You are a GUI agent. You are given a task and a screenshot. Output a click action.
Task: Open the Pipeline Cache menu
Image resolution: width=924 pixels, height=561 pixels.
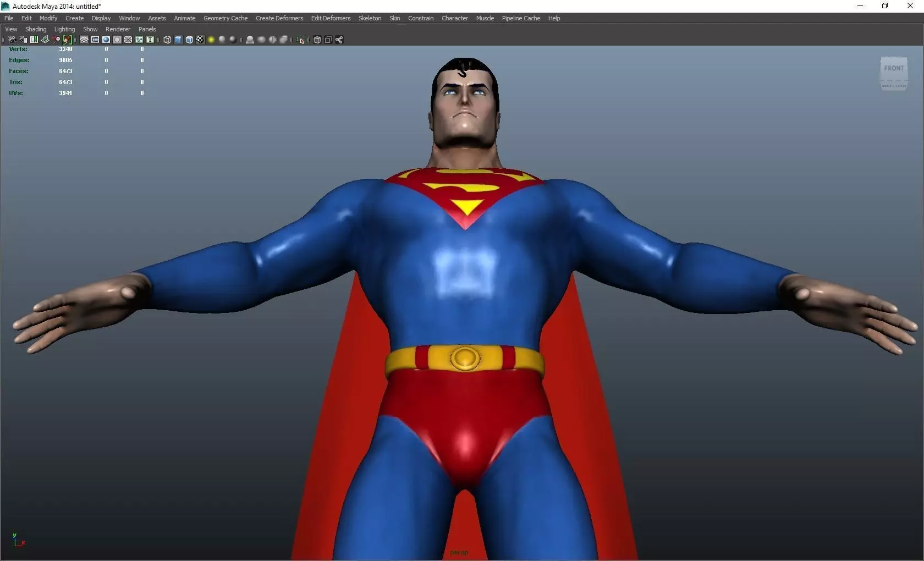click(521, 18)
